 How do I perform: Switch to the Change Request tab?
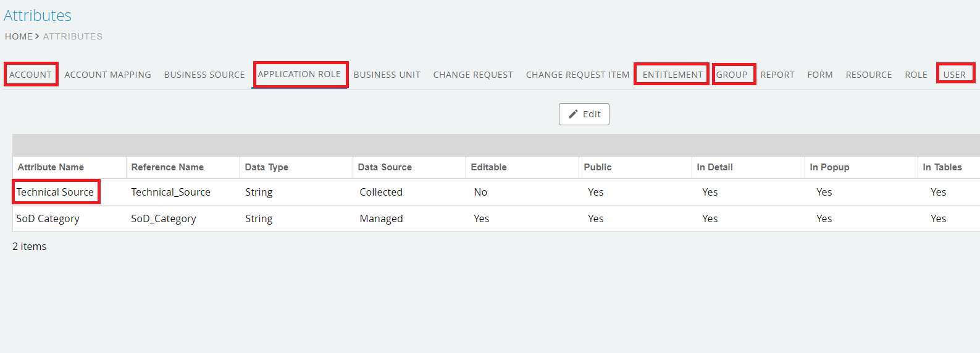[x=473, y=75]
